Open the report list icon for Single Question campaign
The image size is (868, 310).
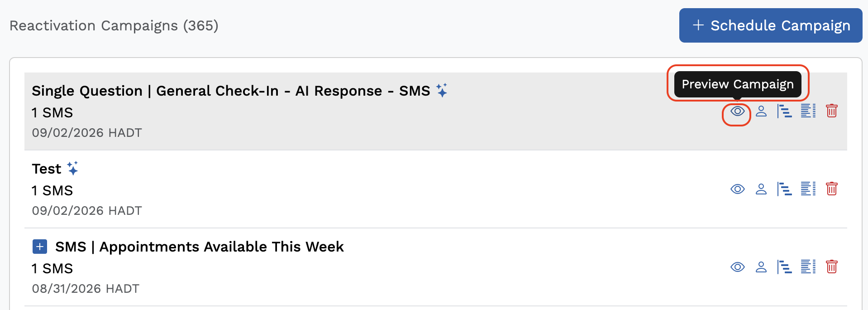(x=808, y=111)
